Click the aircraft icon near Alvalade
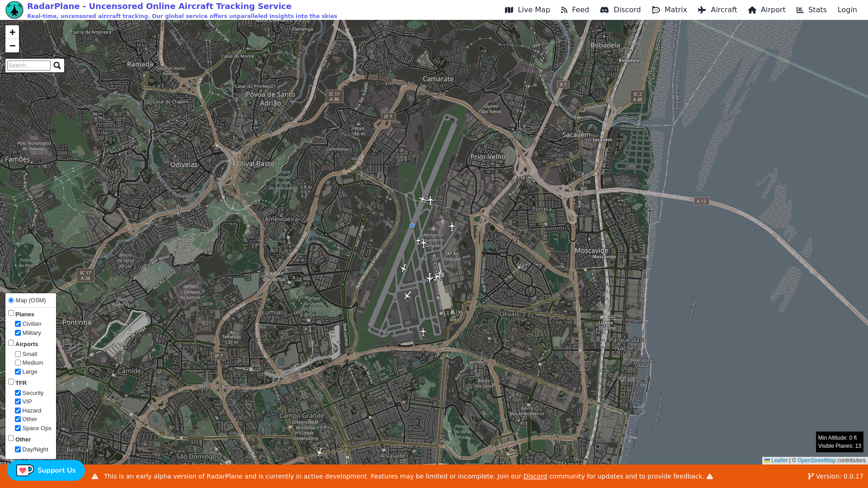 click(x=320, y=451)
